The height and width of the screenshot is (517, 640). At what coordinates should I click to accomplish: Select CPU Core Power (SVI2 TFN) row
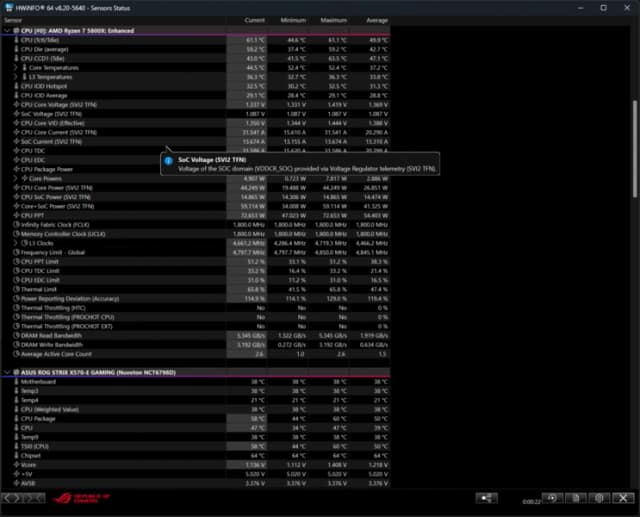pos(196,188)
